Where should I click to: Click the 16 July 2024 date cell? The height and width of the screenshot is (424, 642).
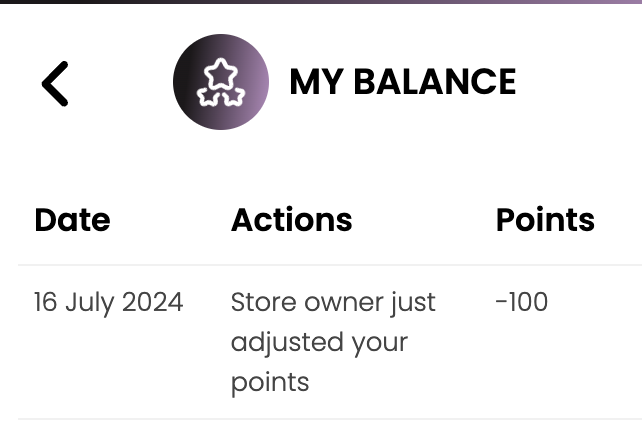[108, 302]
